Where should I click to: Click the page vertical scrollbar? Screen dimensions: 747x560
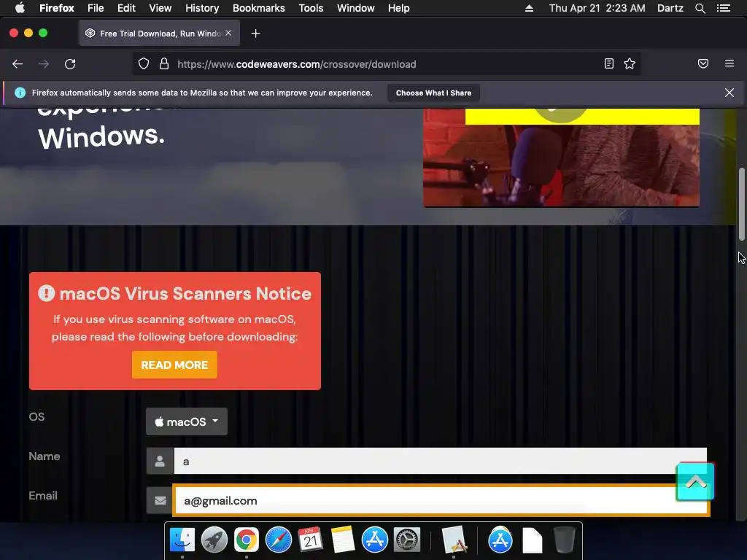741,204
